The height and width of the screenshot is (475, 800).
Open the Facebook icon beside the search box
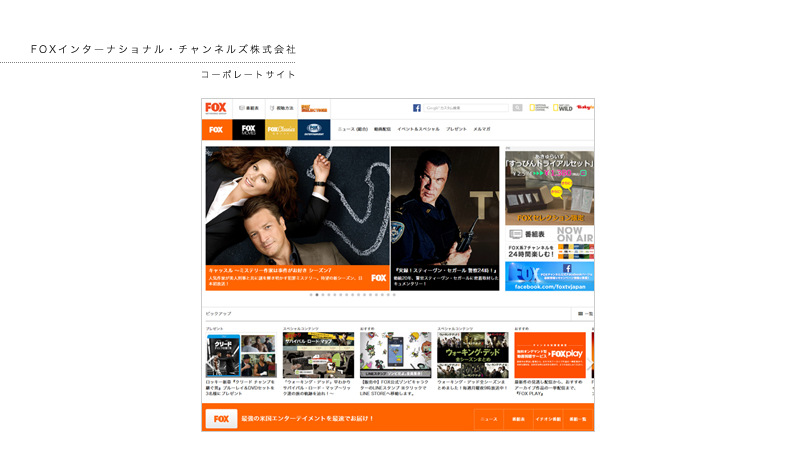(417, 108)
